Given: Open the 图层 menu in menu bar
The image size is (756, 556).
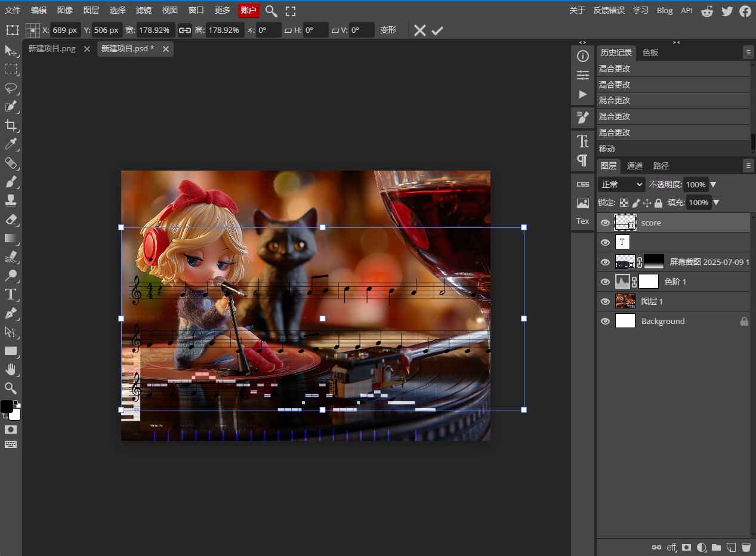Looking at the screenshot, I should point(91,11).
